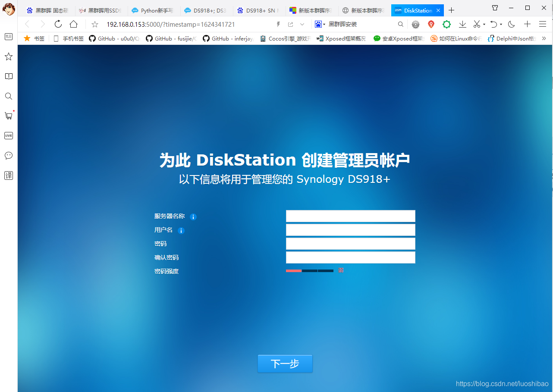Open the GitHub - fusijie bookmark

171,38
